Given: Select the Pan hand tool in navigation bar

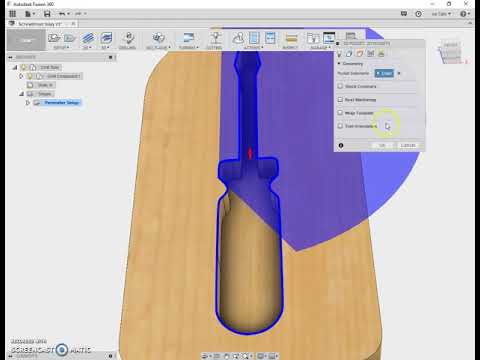Looking at the screenshot, I should [x=226, y=356].
